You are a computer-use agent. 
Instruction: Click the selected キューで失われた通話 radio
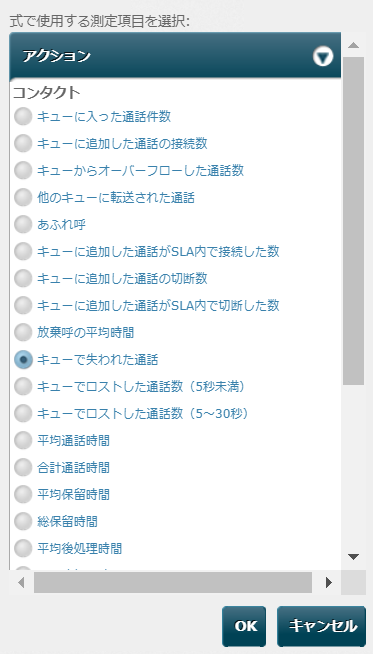coord(23,360)
